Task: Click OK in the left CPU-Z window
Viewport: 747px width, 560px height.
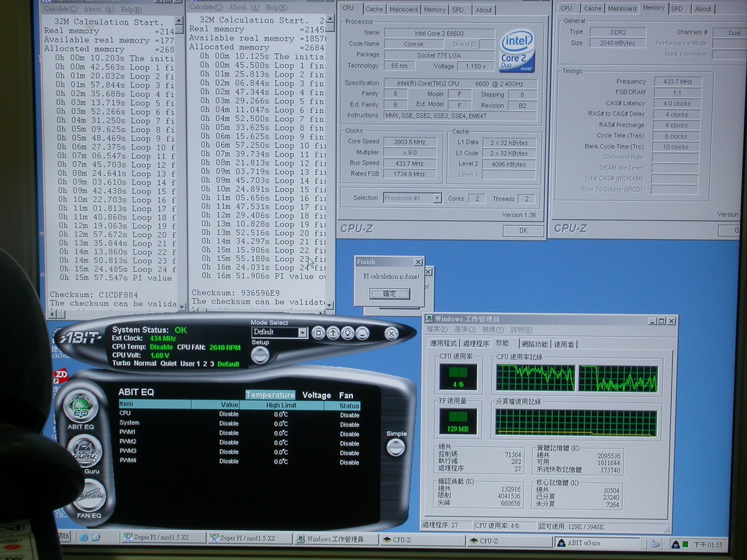Action: pos(522,230)
